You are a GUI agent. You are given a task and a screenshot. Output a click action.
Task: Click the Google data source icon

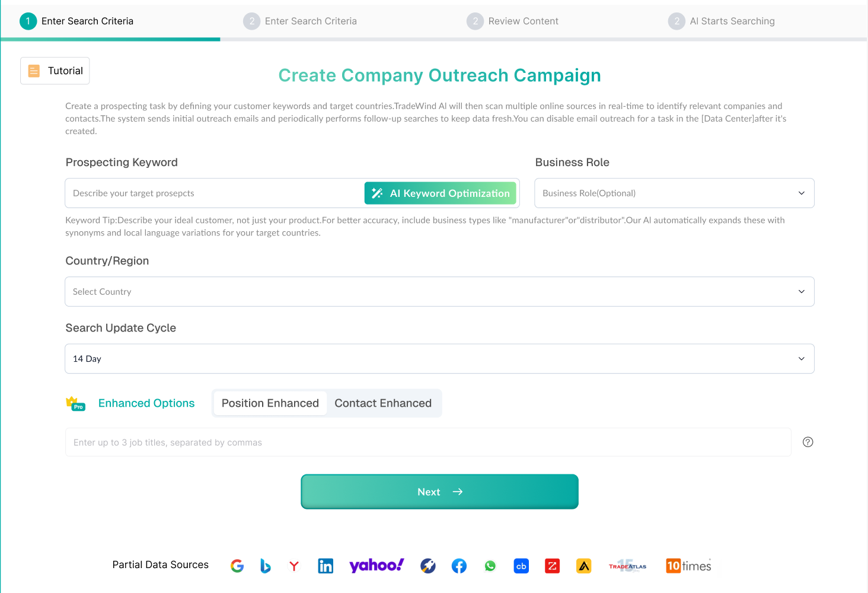tap(237, 566)
